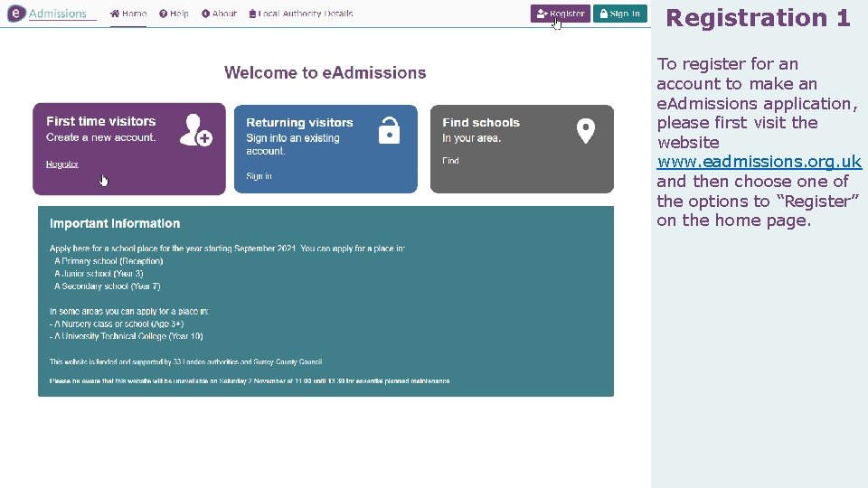
Task: Click 'A Secondary school (Year 7)' line
Action: tap(108, 286)
